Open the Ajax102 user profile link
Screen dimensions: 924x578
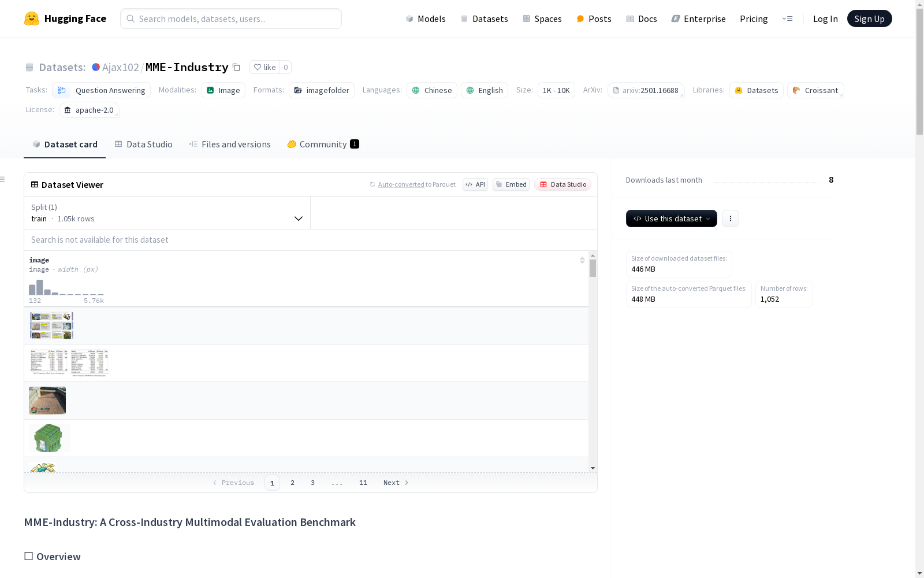[x=121, y=67]
